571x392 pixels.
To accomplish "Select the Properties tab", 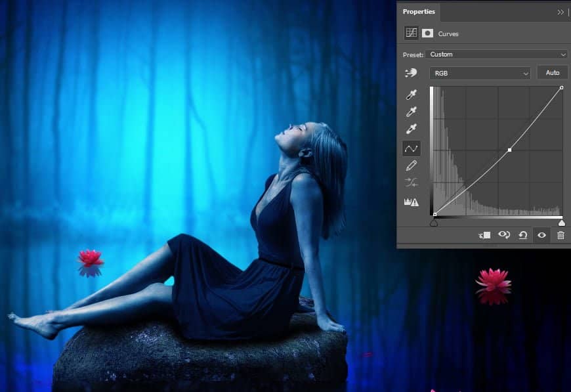I will click(x=419, y=12).
